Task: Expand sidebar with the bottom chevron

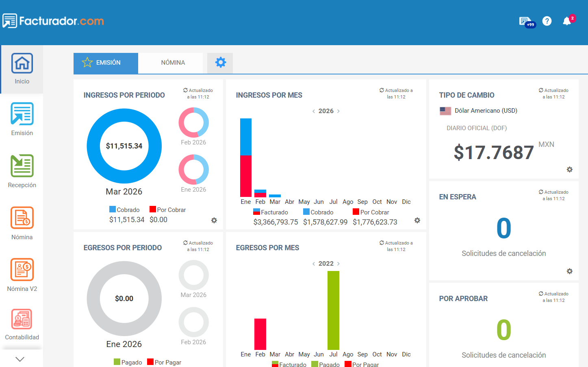Action: (20, 359)
